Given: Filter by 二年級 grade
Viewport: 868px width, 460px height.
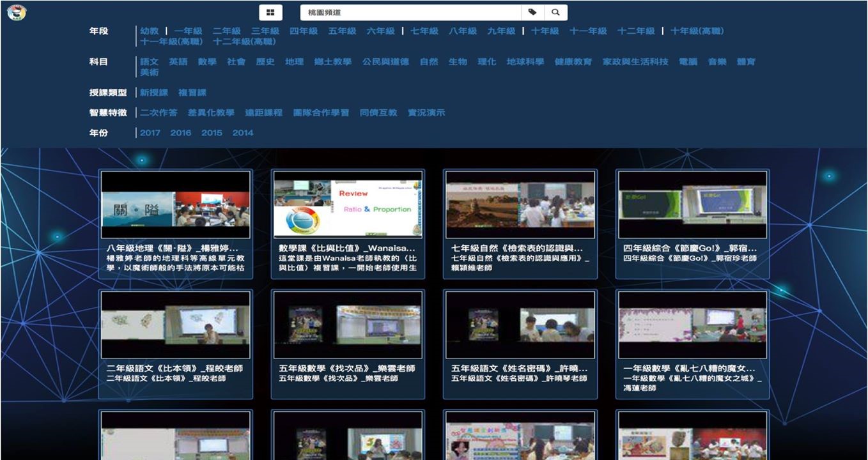Looking at the screenshot, I should tap(227, 31).
